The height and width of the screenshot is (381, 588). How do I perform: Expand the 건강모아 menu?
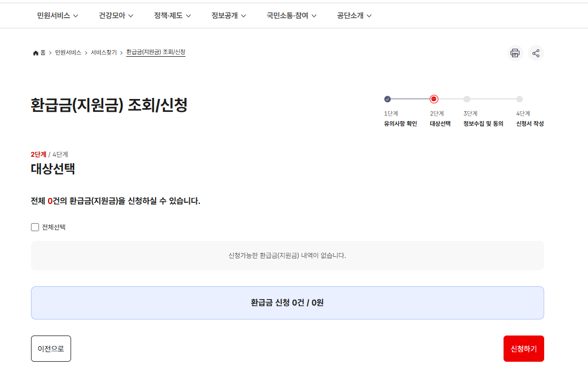point(116,16)
